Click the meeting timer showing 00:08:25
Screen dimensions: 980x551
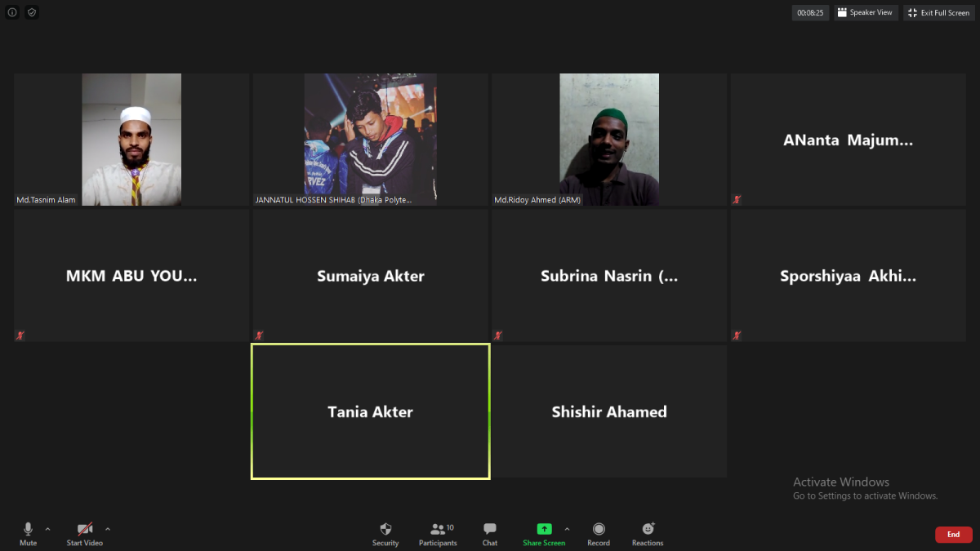click(809, 12)
